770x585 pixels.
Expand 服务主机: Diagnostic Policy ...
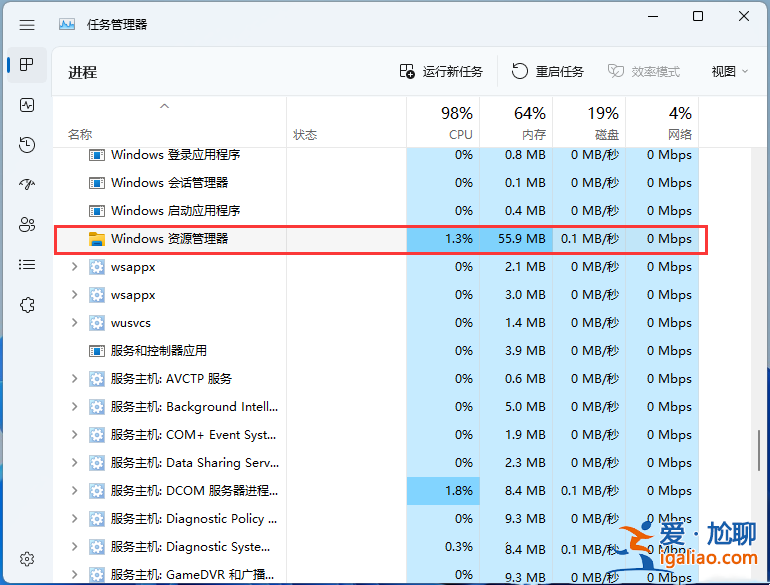click(75, 519)
